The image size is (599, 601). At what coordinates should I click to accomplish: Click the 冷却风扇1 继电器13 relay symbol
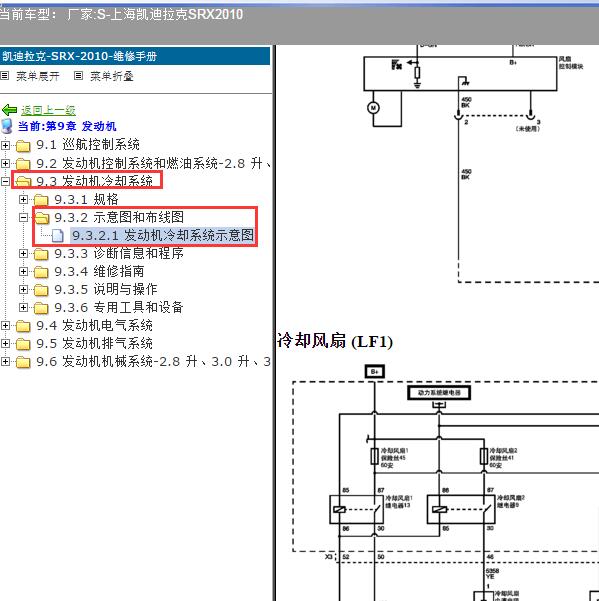click(357, 509)
